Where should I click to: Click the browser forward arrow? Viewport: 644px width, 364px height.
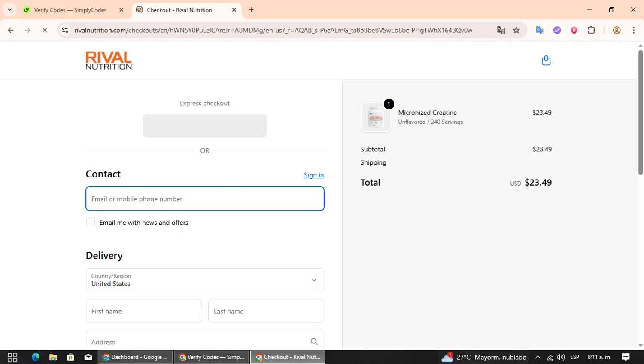pos(27,30)
